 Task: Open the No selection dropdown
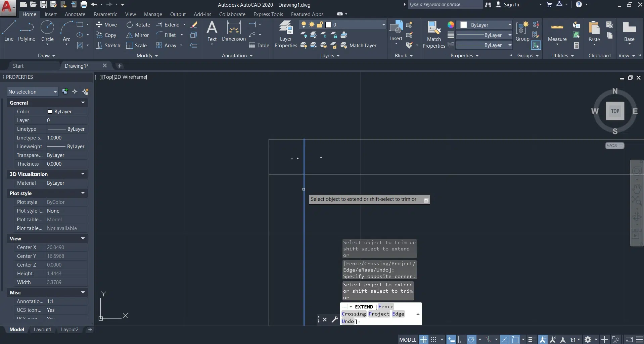tap(33, 92)
